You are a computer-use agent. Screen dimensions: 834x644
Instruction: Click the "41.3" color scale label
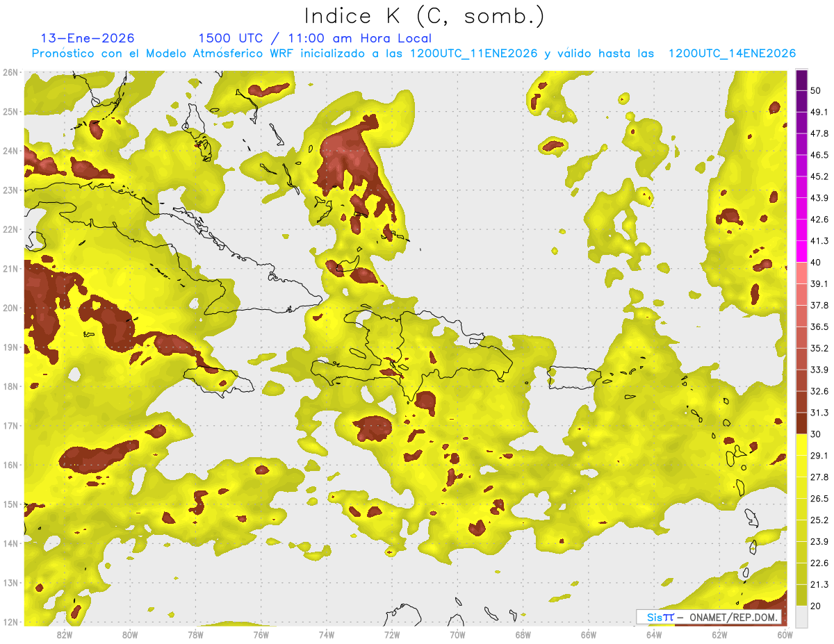coord(819,241)
